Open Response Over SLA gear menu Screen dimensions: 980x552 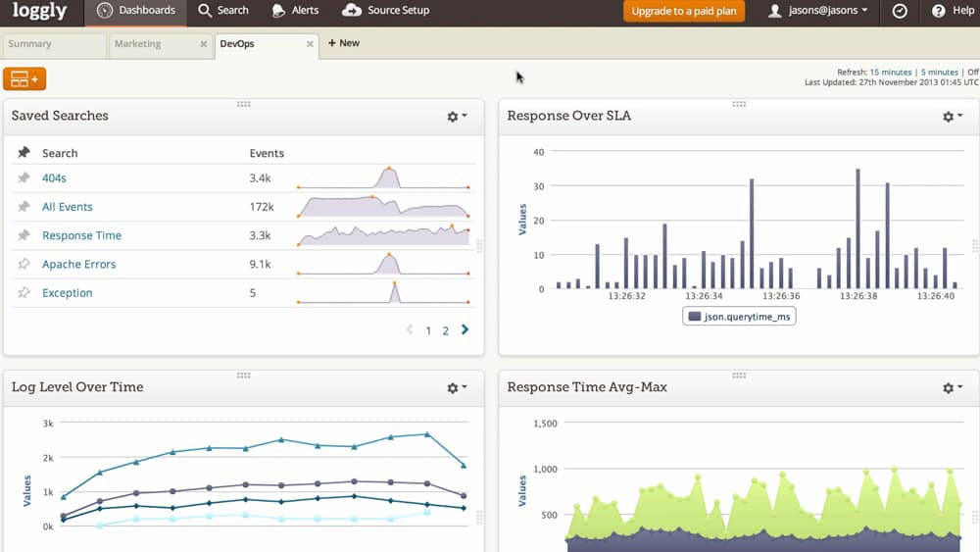click(953, 117)
